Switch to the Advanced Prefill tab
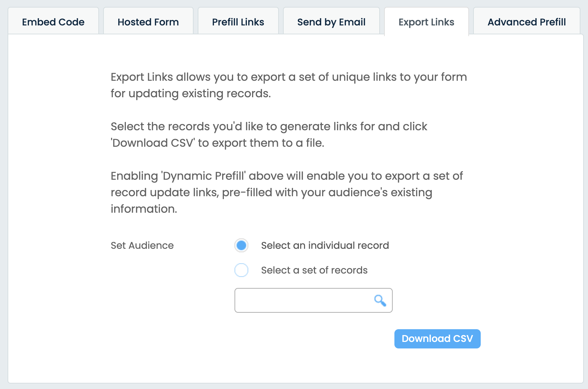 (x=526, y=22)
